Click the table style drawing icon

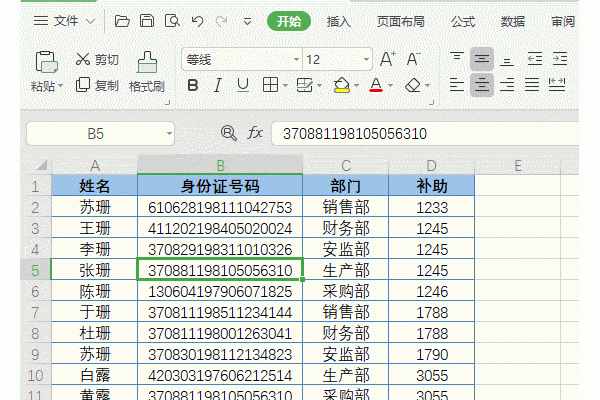(305, 85)
